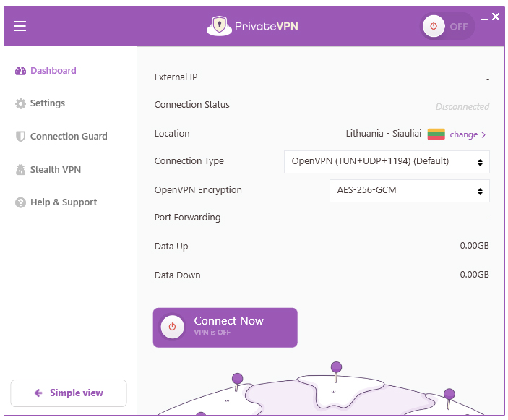Click the power icon in Connect Now

click(x=172, y=327)
